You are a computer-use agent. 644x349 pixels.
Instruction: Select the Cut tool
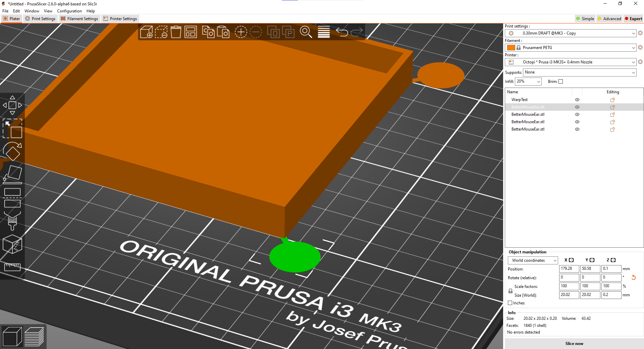(12, 198)
